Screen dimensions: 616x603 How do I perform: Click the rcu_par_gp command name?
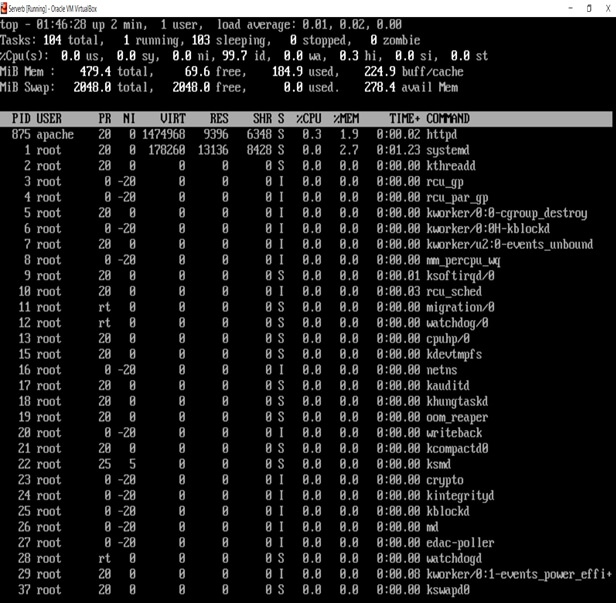pos(457,198)
